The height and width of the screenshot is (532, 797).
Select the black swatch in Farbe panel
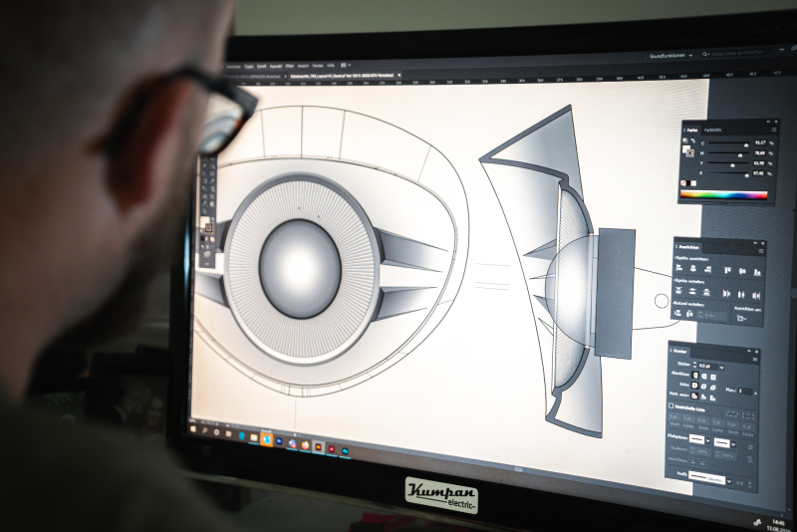pyautogui.click(x=688, y=183)
